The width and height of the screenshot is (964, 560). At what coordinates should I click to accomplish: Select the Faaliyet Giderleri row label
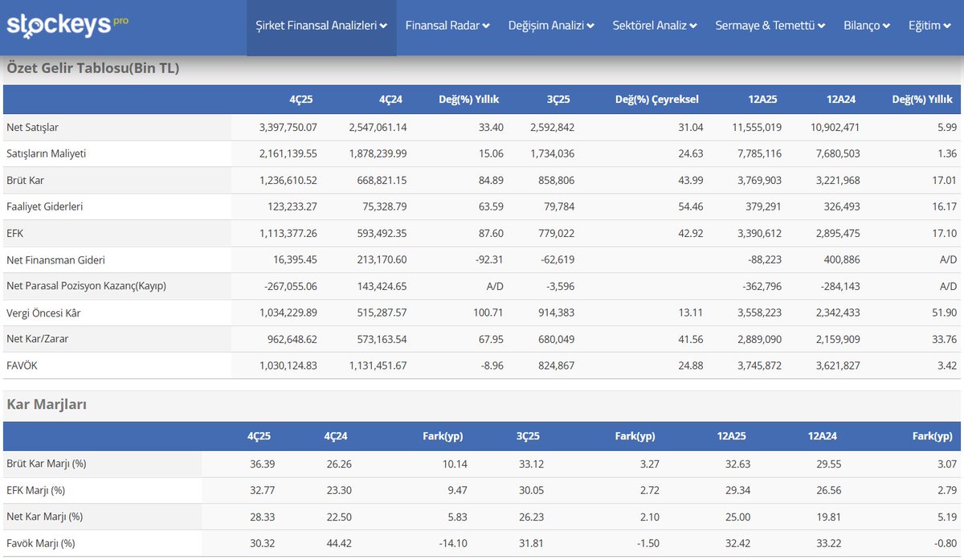pos(45,206)
